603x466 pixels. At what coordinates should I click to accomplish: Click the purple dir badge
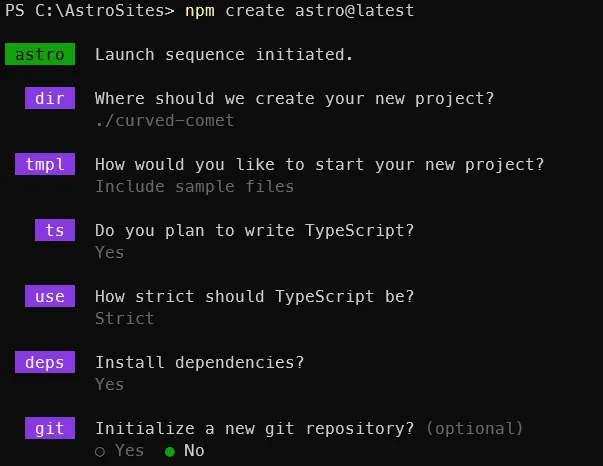tap(50, 98)
